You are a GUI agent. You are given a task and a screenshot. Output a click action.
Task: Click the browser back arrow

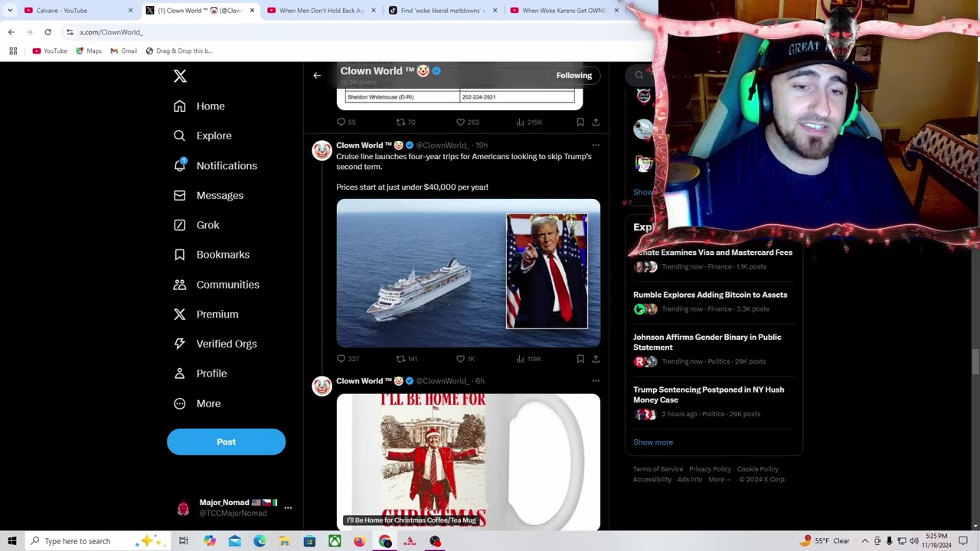[11, 32]
